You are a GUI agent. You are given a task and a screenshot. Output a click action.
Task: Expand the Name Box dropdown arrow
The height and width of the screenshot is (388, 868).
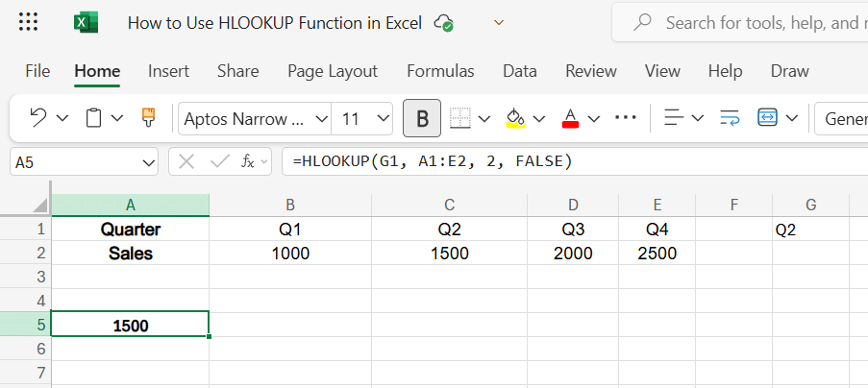point(148,162)
